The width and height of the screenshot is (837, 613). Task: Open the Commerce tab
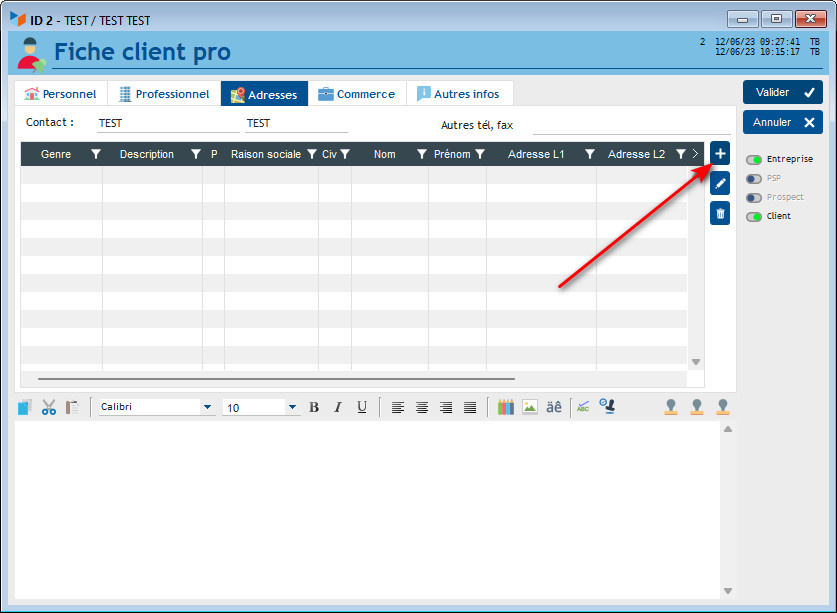pos(357,94)
